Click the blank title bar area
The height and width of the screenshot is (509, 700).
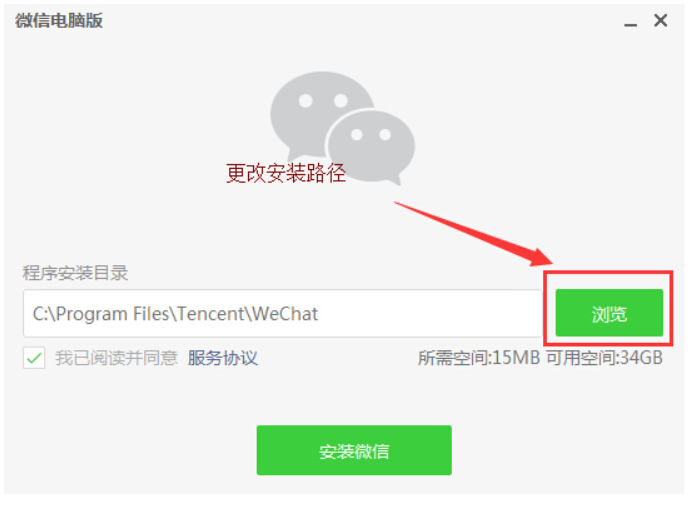[x=357, y=21]
